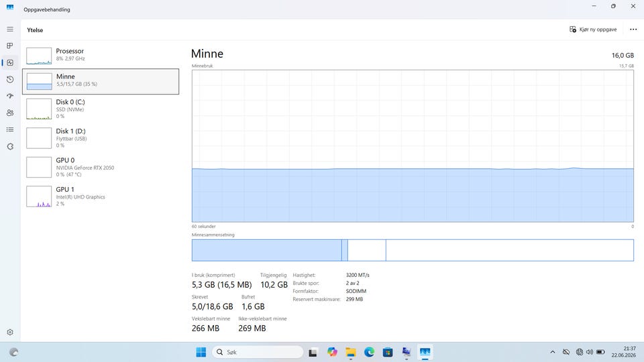Select GPU 1 Intel UHD Graphics entry
Screen dimensions: 644x362
pyautogui.click(x=101, y=196)
